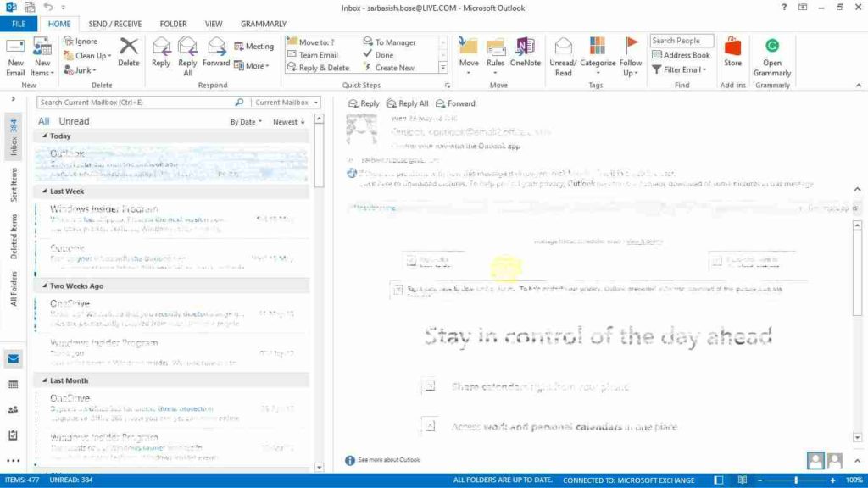Switch to the HOME tab

coord(59,24)
